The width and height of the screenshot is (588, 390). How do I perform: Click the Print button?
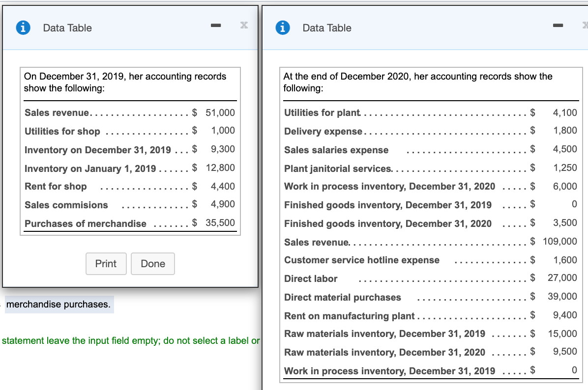pyautogui.click(x=106, y=264)
